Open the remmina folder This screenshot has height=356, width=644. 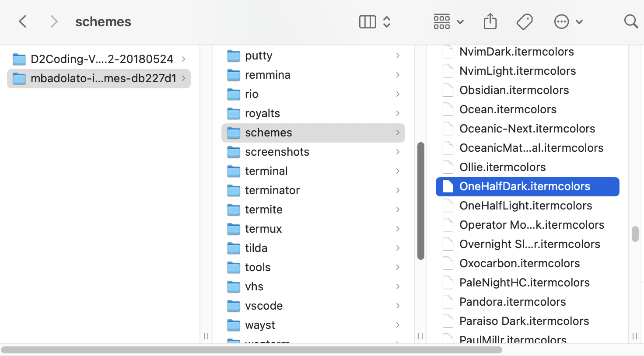(x=313, y=75)
